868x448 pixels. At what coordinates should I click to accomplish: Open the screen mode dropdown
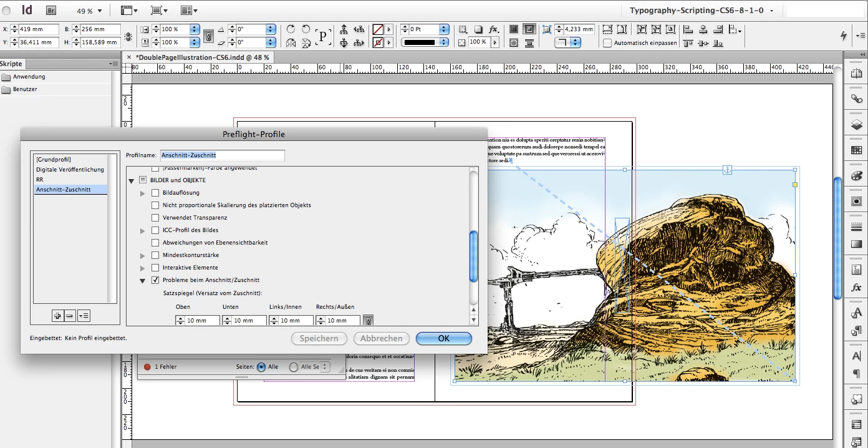click(x=160, y=11)
